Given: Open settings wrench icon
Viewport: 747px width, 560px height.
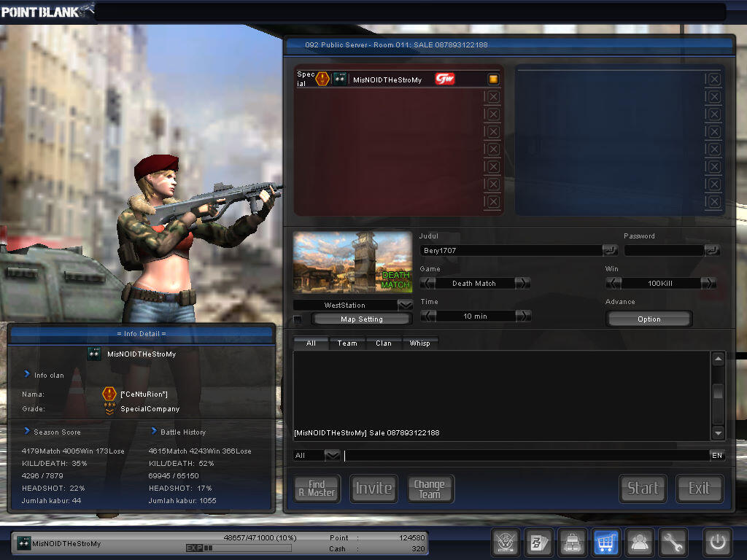Looking at the screenshot, I should [673, 542].
